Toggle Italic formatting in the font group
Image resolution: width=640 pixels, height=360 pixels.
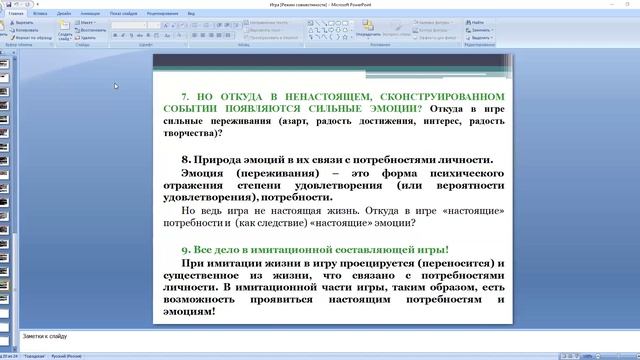(123, 36)
